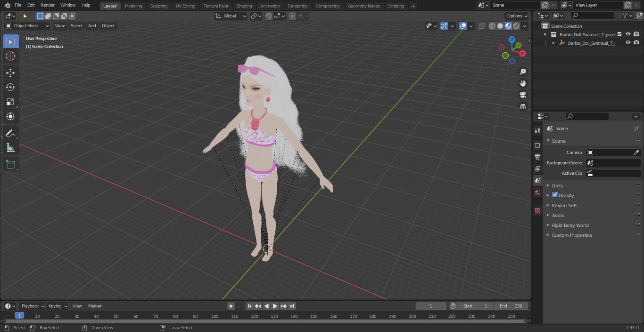The image size is (644, 332).
Task: Open the Tool properties tab
Action: tap(537, 130)
